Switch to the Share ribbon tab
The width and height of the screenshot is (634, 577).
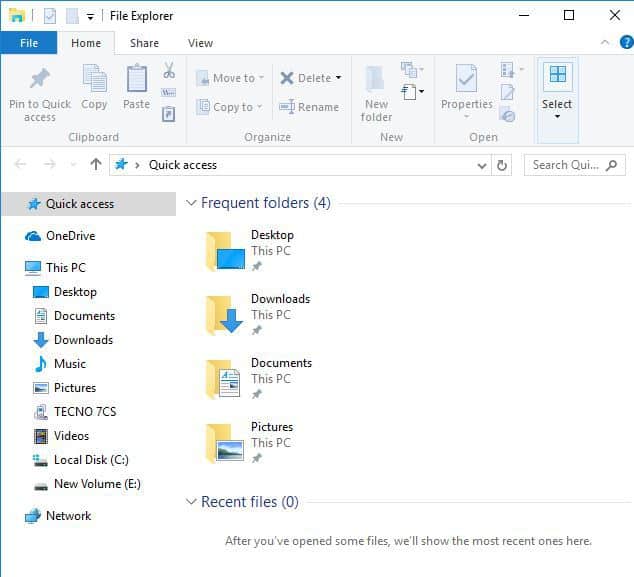click(x=144, y=43)
